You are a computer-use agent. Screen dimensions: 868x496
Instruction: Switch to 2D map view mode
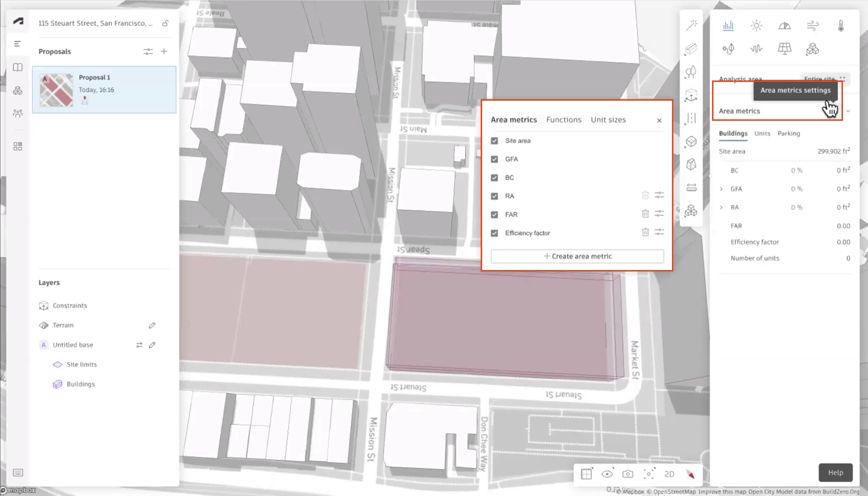[x=670, y=473]
